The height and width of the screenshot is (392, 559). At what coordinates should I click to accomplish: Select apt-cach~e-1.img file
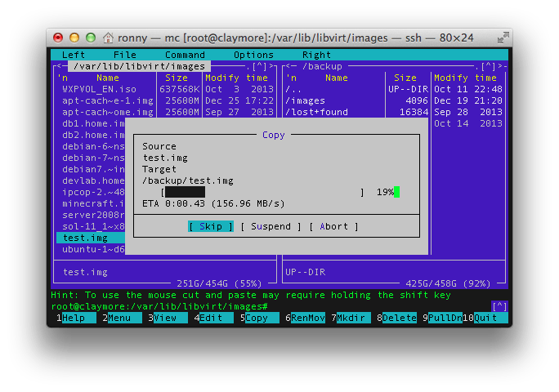click(x=108, y=100)
